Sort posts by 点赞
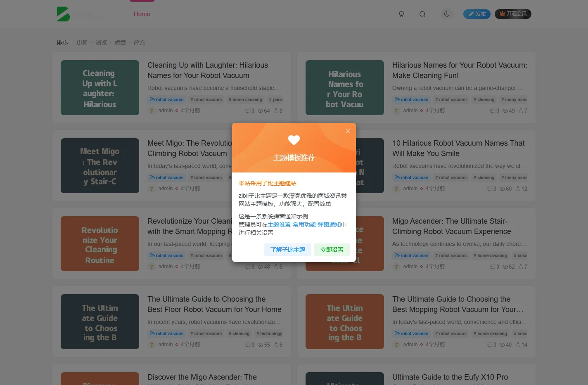 (120, 43)
